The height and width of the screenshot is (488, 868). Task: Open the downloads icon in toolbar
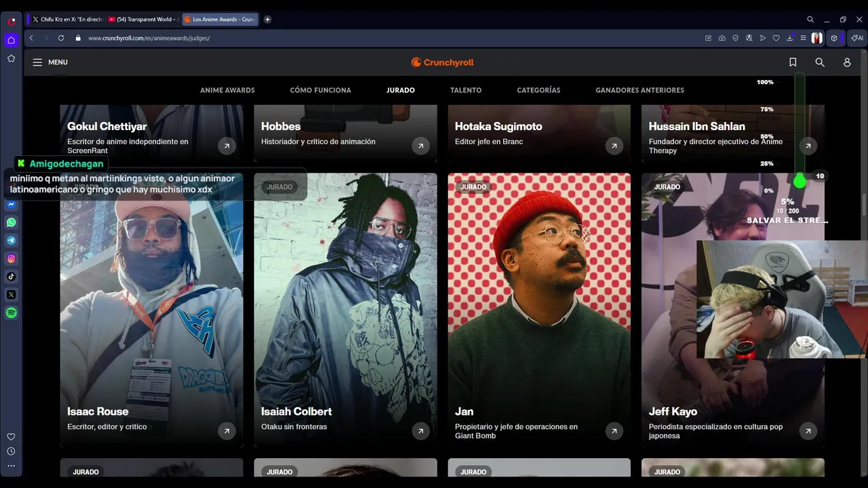click(x=790, y=38)
